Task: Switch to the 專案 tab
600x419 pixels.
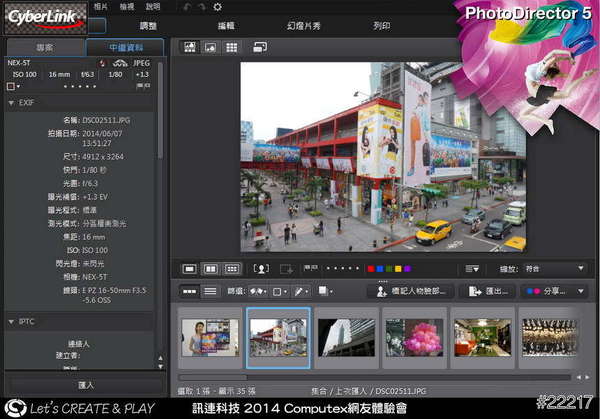Action: pos(43,47)
